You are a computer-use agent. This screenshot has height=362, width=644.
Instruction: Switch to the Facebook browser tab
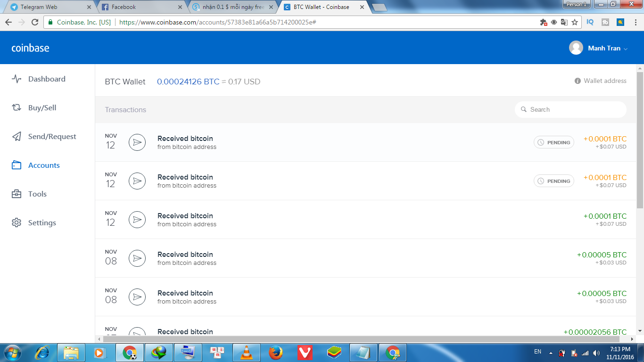pyautogui.click(x=140, y=7)
